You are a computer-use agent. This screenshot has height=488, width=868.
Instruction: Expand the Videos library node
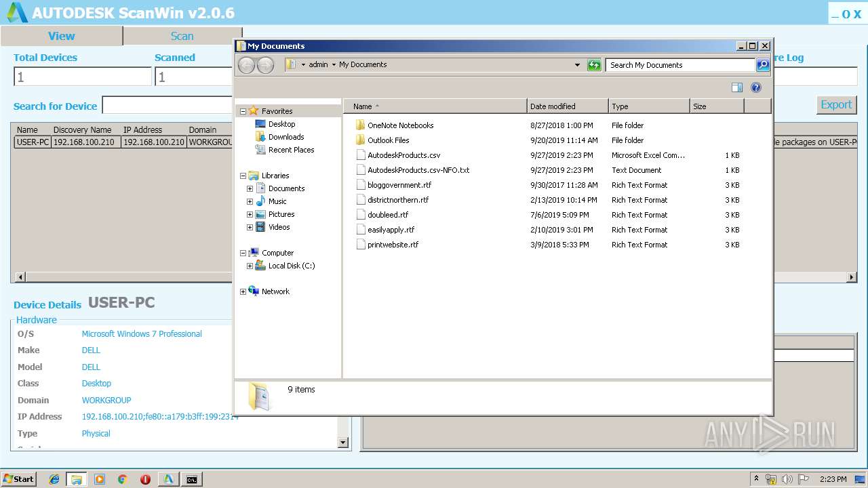click(250, 228)
